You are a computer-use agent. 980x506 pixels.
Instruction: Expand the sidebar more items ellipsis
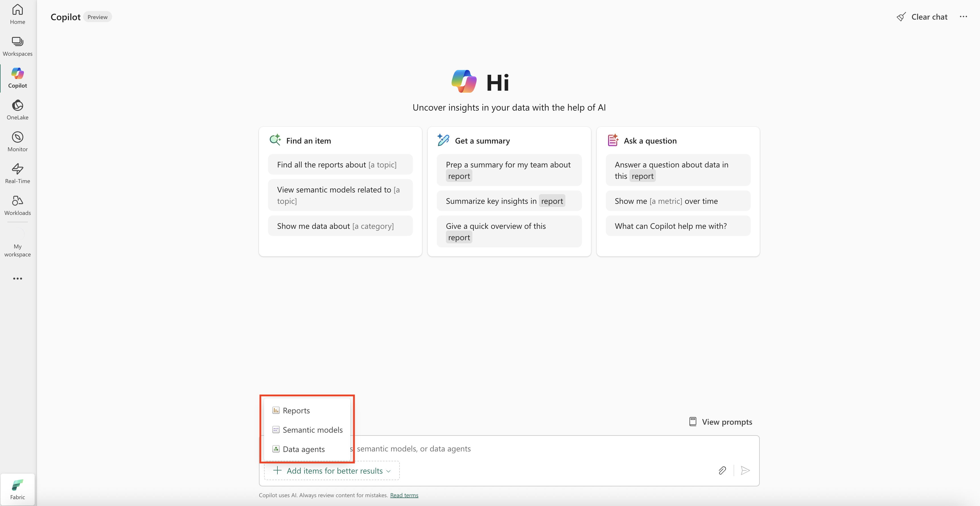[x=18, y=279]
